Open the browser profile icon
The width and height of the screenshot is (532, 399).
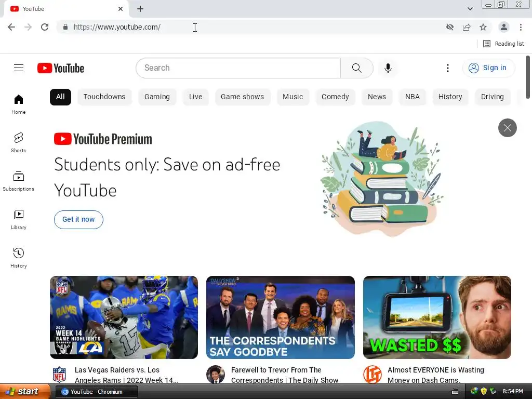[x=504, y=27]
